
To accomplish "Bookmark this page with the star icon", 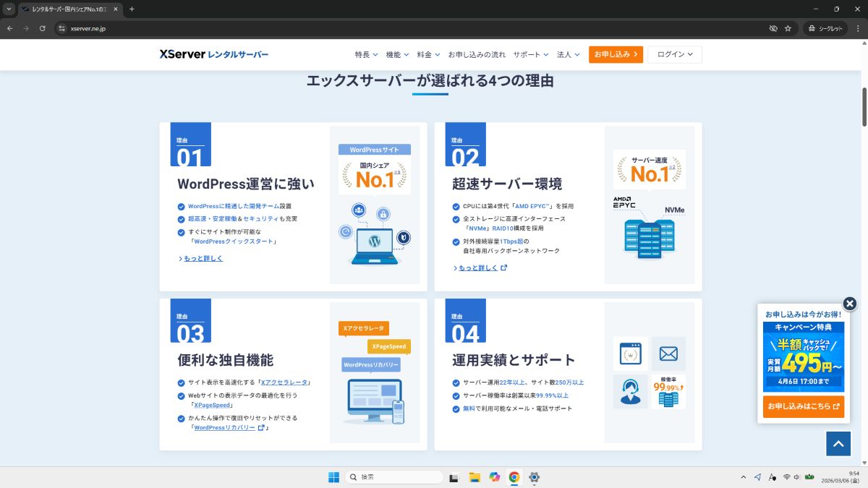I will click(x=788, y=28).
